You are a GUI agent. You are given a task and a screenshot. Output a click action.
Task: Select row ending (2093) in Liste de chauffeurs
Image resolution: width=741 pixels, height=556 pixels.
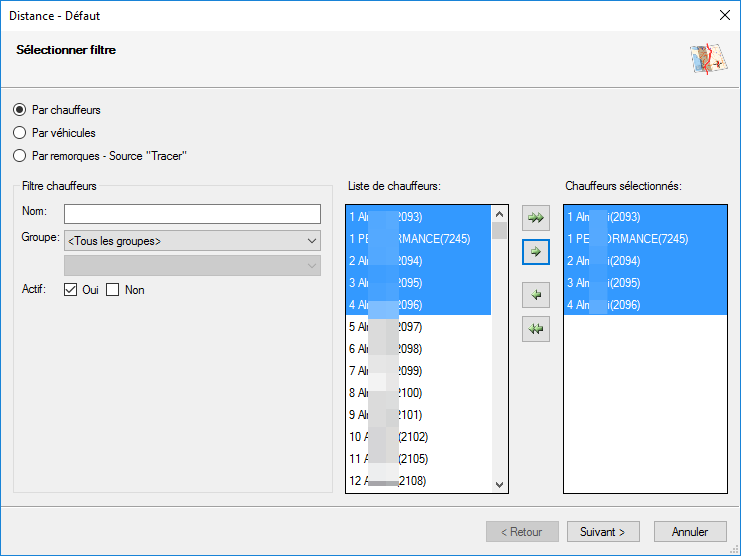point(419,217)
